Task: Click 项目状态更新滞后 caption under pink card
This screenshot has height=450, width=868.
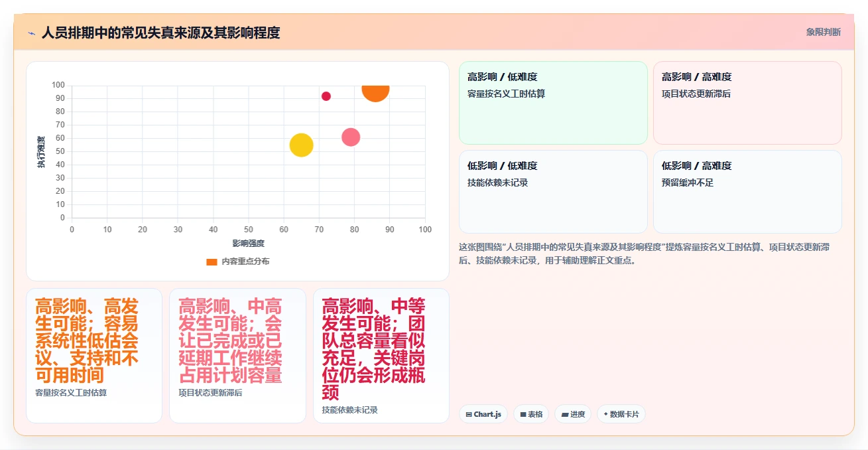Action: pyautogui.click(x=210, y=392)
